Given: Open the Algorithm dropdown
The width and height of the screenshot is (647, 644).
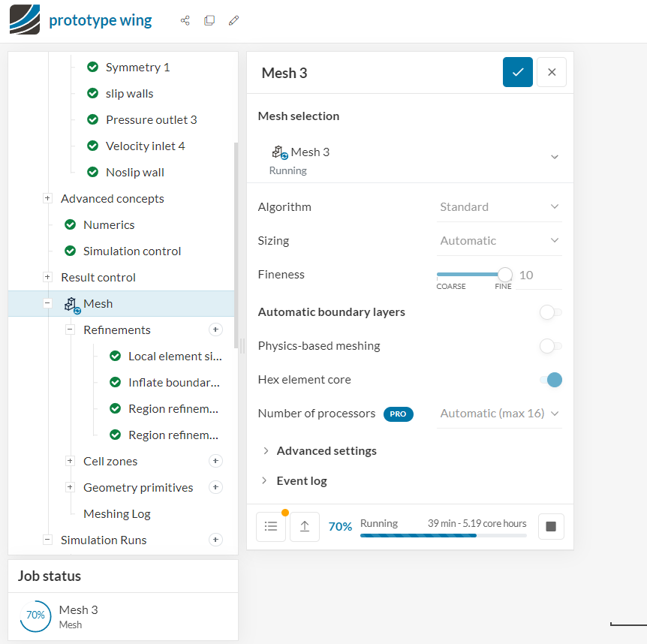Looking at the screenshot, I should (x=499, y=207).
